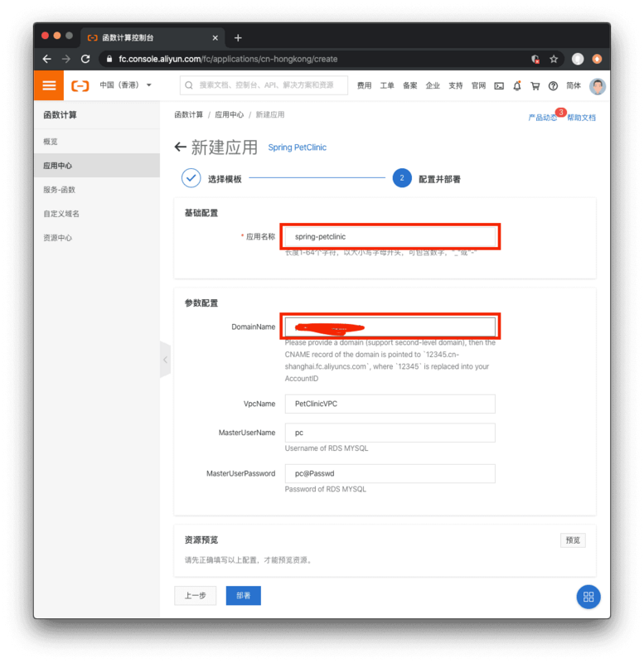Click the browser forward arrow
Image resolution: width=644 pixels, height=663 pixels.
point(66,59)
